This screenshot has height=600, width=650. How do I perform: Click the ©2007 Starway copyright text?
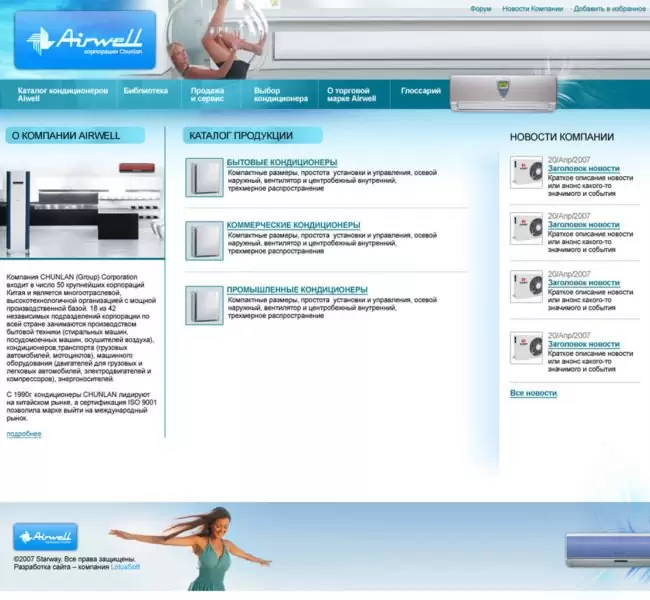(74, 559)
